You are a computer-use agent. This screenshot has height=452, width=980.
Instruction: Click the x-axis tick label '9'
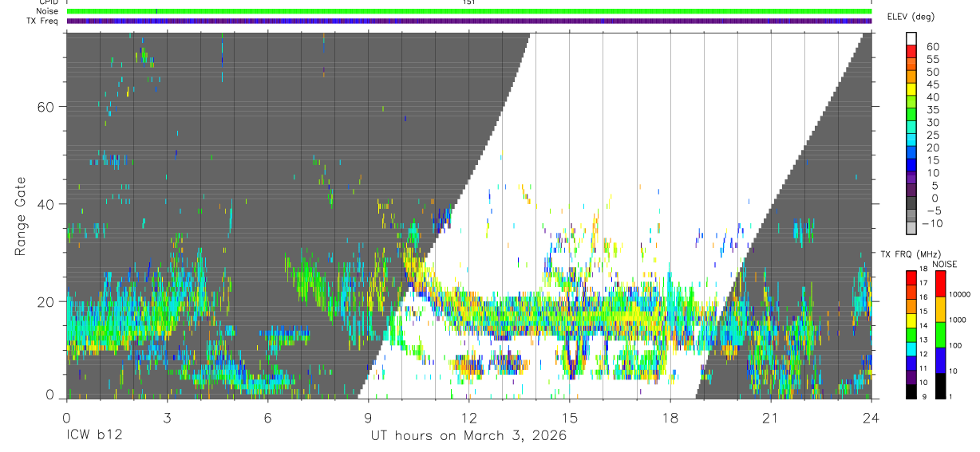(x=368, y=417)
